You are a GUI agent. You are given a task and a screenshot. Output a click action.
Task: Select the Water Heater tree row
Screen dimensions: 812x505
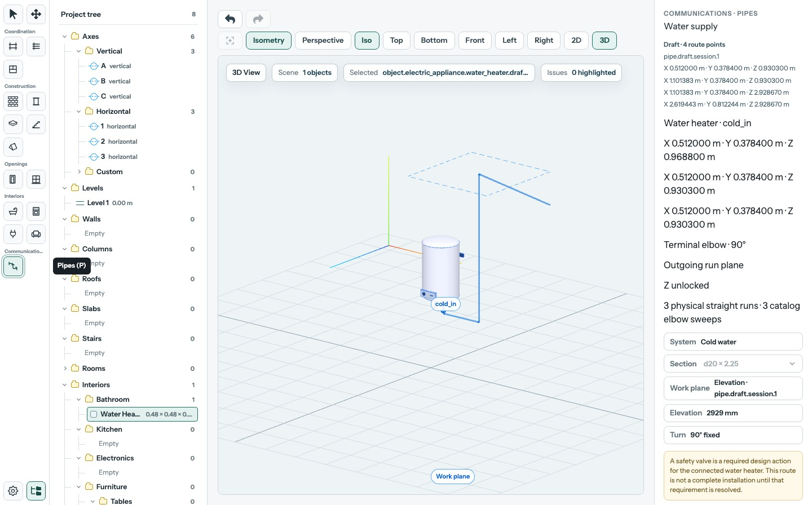pyautogui.click(x=142, y=414)
